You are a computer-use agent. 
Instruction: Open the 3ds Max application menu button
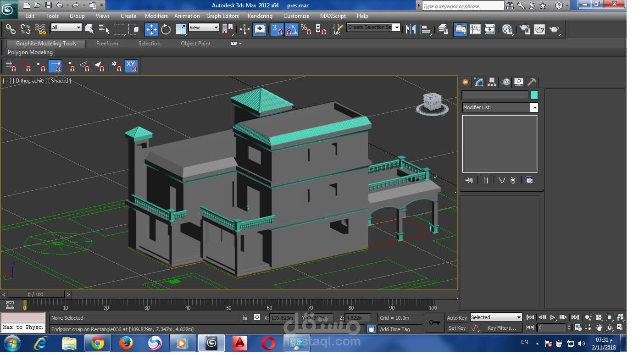8,8
